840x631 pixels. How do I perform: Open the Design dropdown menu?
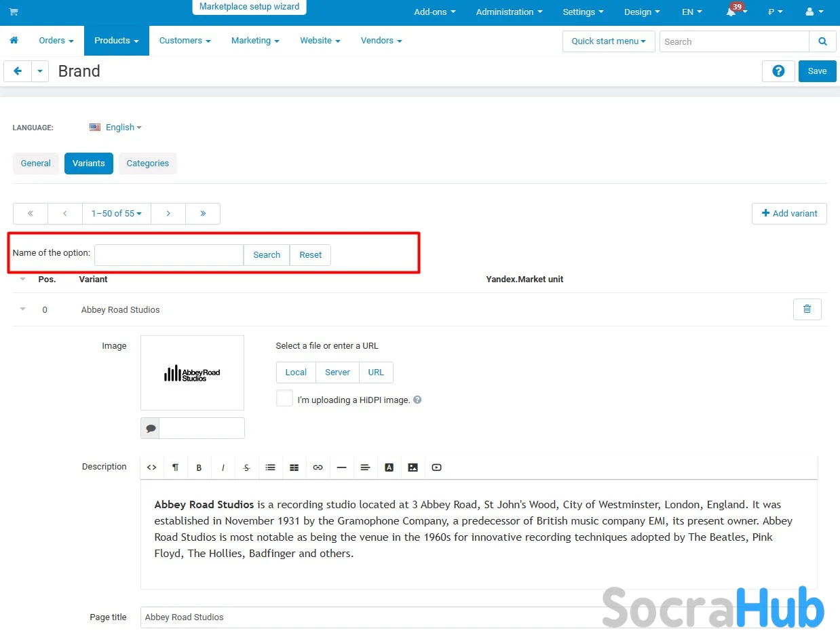[642, 12]
